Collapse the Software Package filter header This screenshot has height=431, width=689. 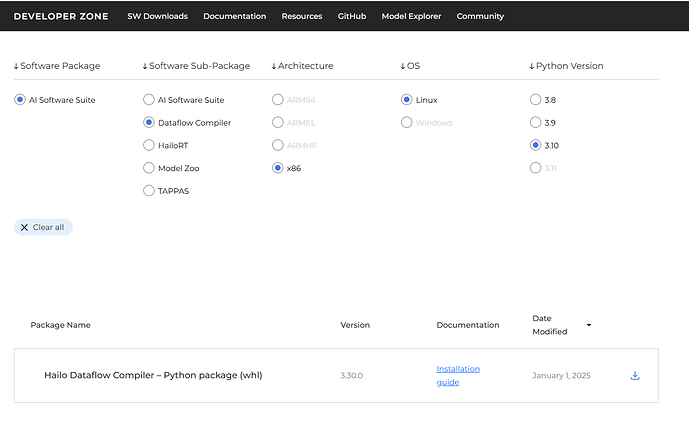57,66
